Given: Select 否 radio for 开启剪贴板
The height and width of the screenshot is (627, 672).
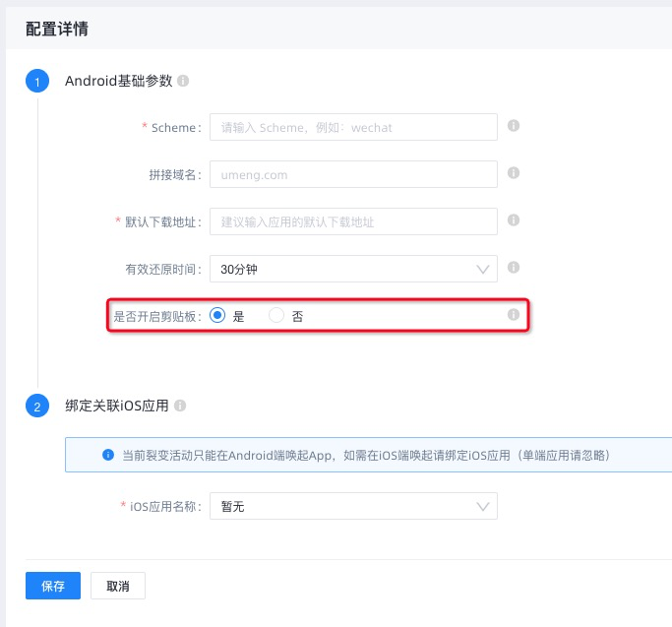Looking at the screenshot, I should click(276, 315).
